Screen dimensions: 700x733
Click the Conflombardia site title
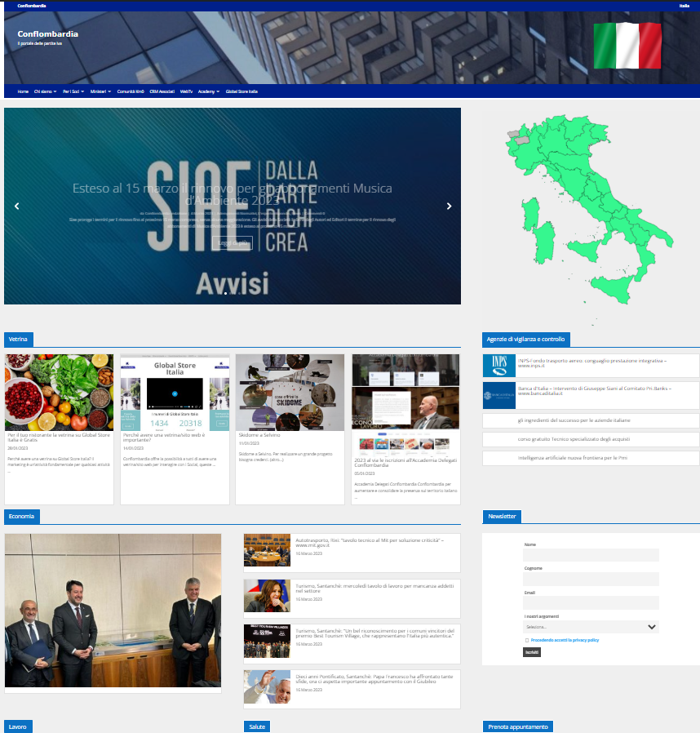point(47,34)
